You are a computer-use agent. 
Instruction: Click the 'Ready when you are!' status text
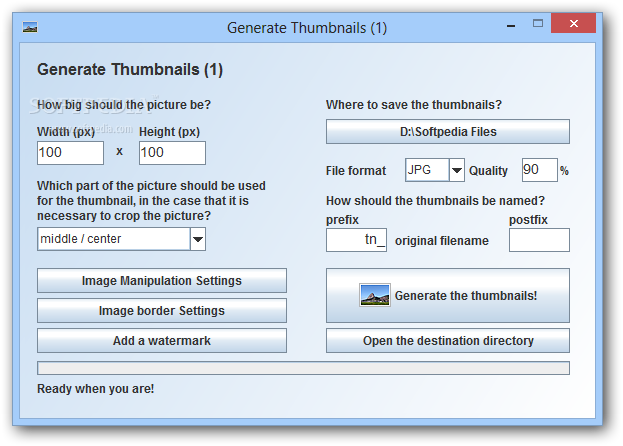tap(95, 389)
